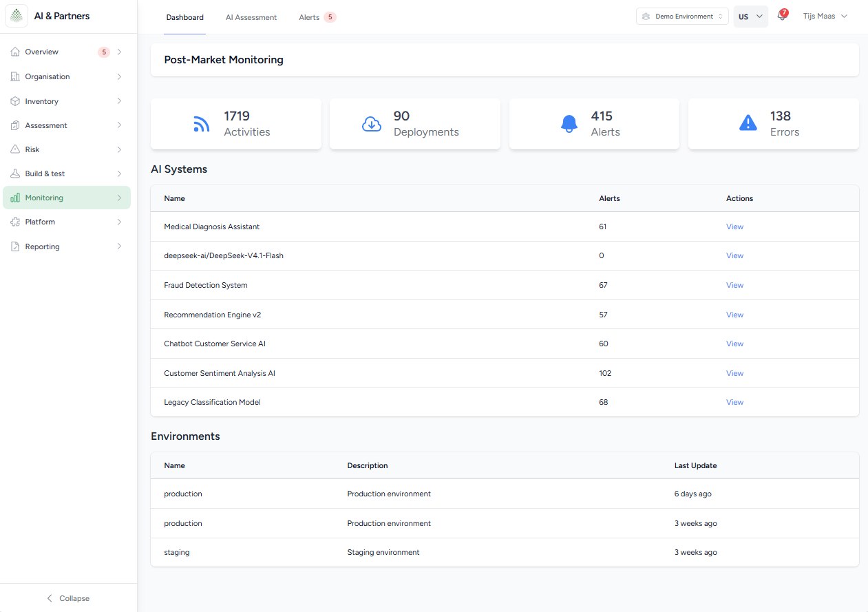The height and width of the screenshot is (612, 868).
Task: Expand the Overview menu chevron
Action: [119, 52]
